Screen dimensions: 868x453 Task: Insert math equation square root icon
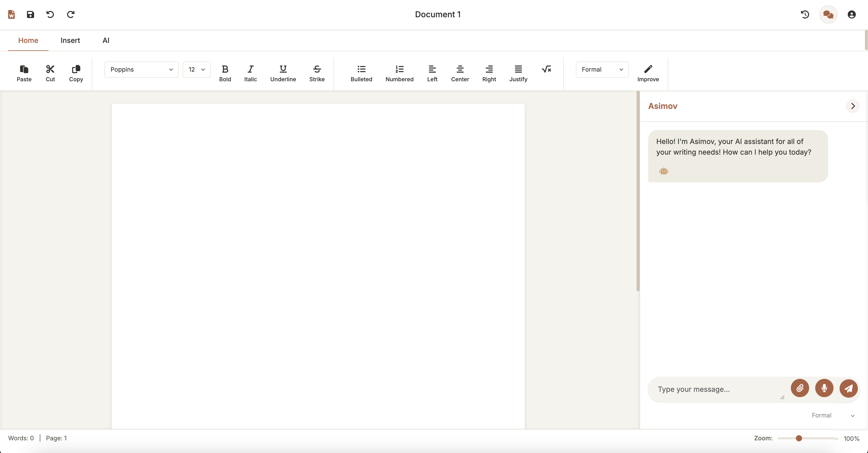point(546,69)
